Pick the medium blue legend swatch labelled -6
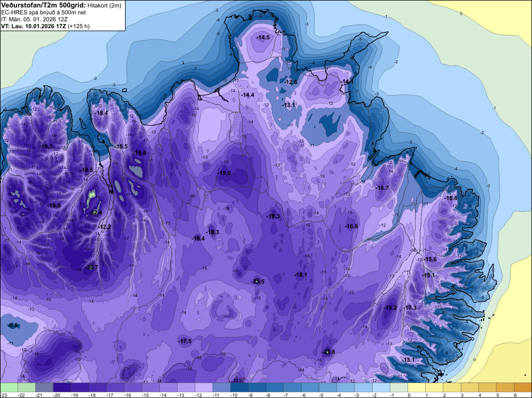The image size is (532, 398). click(x=310, y=387)
